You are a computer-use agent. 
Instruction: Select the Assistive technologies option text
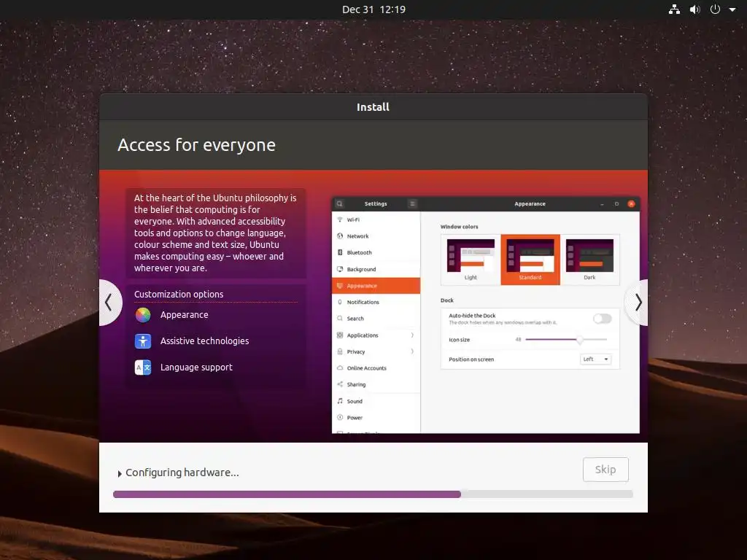pos(204,341)
